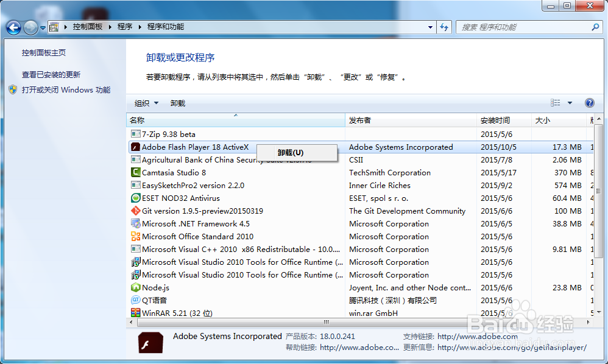The width and height of the screenshot is (608, 364).
Task: Sort by 大小 column header
Action: click(559, 120)
